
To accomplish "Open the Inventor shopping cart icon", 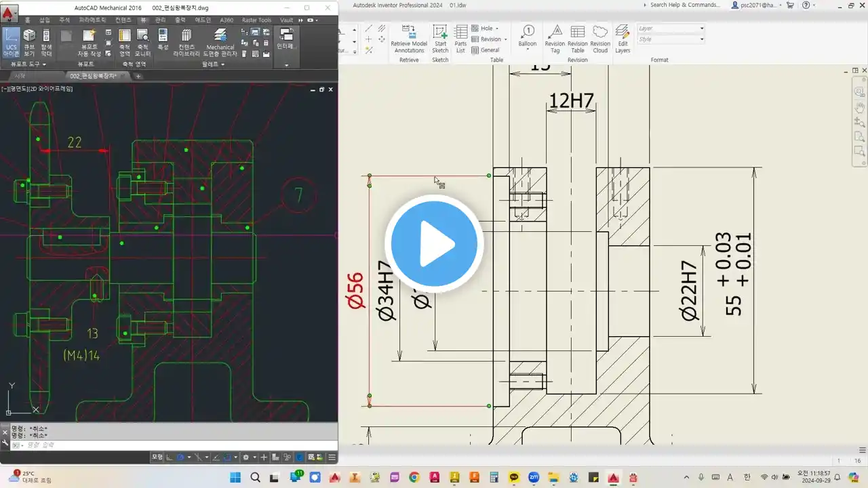I will pos(790,5).
